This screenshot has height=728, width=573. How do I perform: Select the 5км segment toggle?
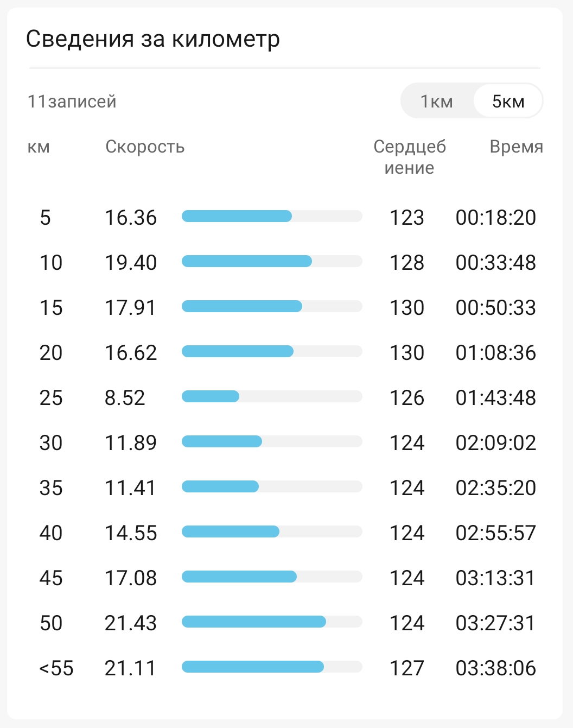click(508, 102)
